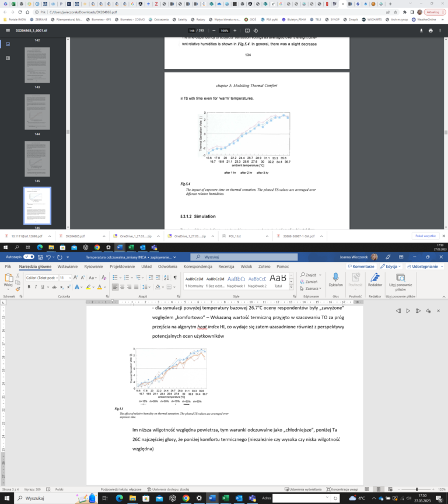The height and width of the screenshot is (504, 448).
Task: Open the text effects icon
Action: (x=77, y=287)
